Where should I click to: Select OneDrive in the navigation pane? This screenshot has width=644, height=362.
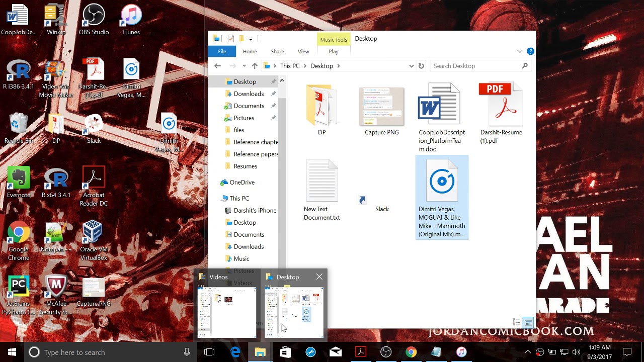coord(242,182)
